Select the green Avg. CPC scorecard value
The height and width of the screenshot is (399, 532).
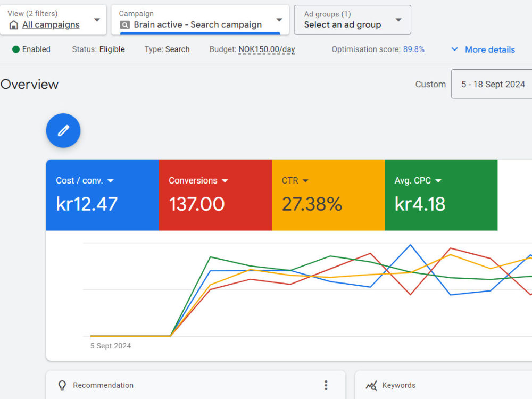pos(420,204)
